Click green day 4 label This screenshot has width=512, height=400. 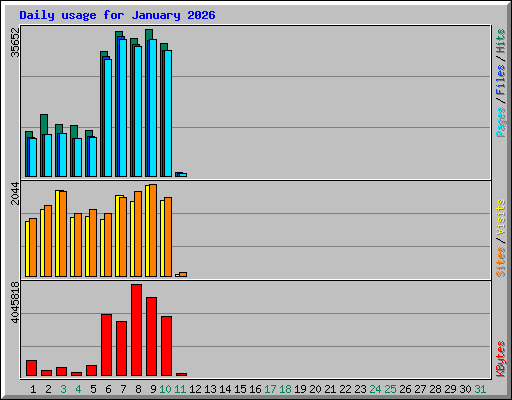[78, 389]
